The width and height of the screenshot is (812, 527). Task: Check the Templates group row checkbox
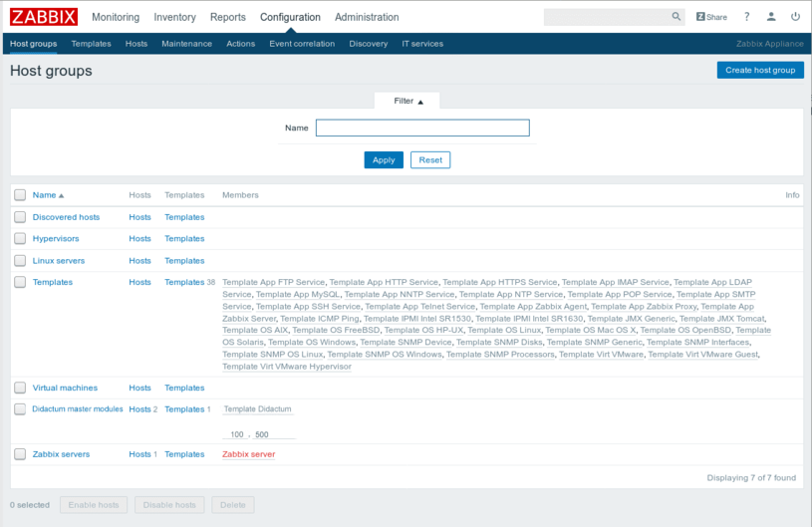pos(20,282)
